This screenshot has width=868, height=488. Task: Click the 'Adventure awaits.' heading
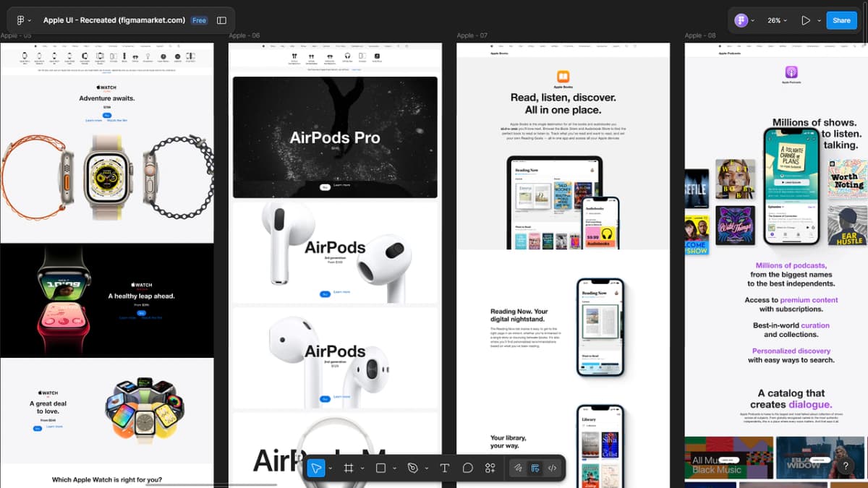tap(107, 98)
